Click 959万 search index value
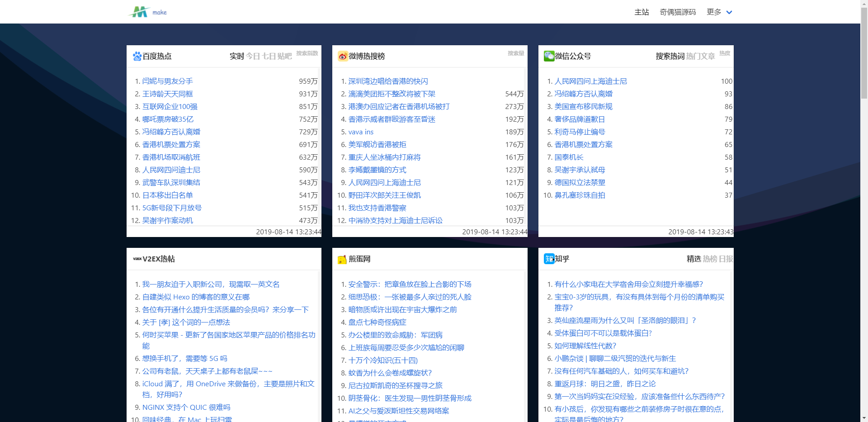Screen dimensions: 868x422 [308, 81]
